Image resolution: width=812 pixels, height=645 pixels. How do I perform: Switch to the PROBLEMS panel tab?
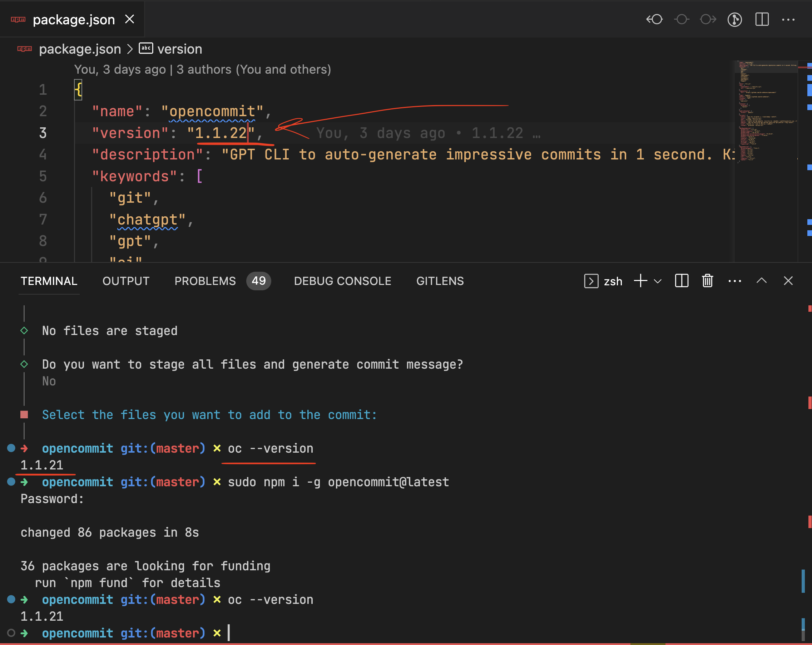point(205,281)
